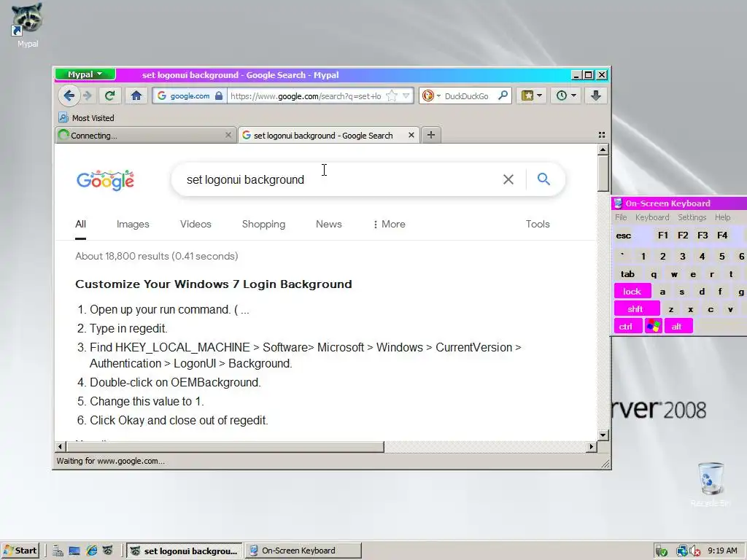747x560 pixels.
Task: Launch Mypal from quick launch bar
Action: pos(108,551)
